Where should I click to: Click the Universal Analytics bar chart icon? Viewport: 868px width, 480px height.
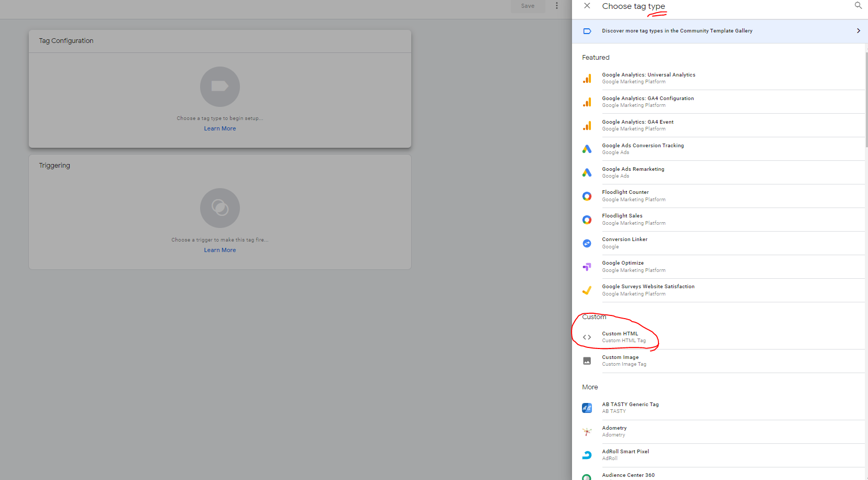pyautogui.click(x=587, y=78)
